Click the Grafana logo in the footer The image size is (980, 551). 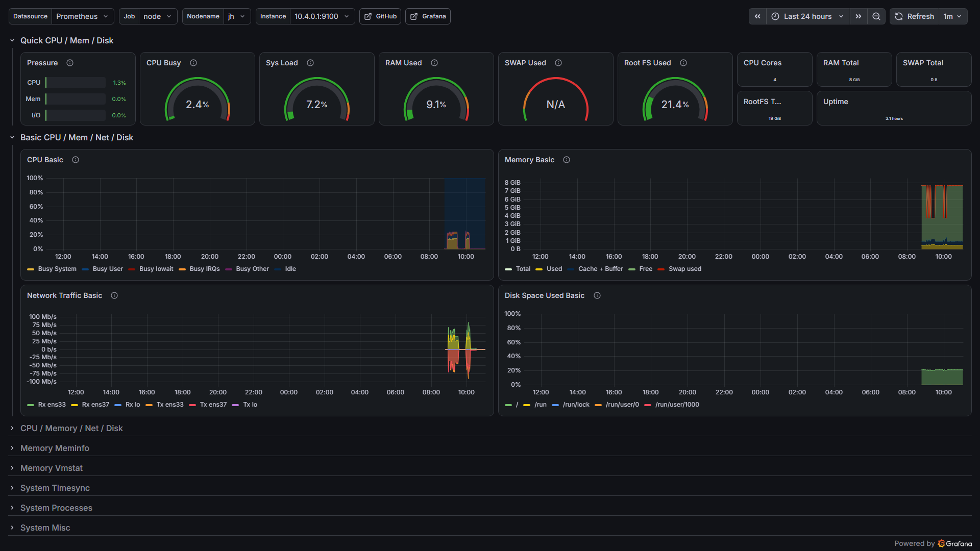(955, 543)
